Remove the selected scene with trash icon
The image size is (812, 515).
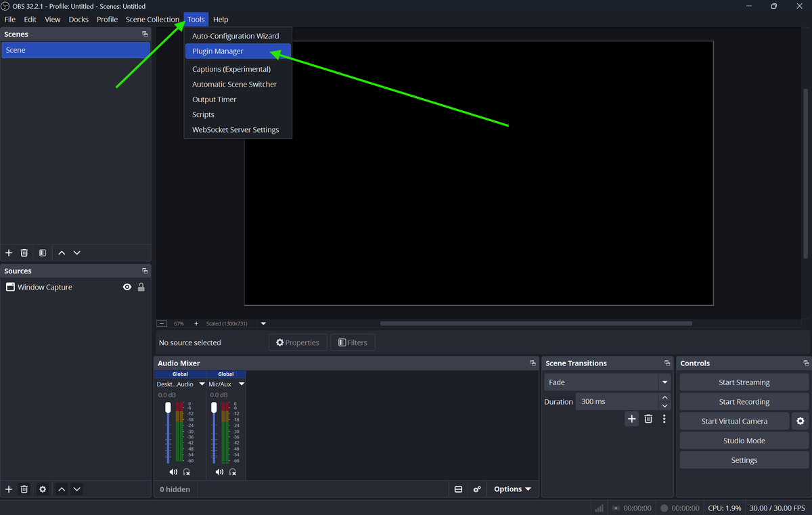point(24,252)
